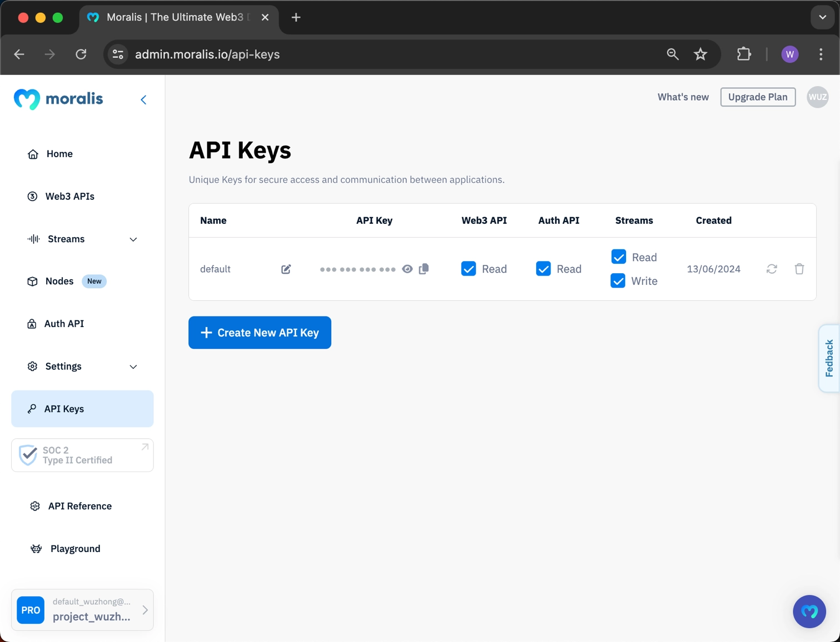Expand the Settings submenu chevron

coord(133,367)
